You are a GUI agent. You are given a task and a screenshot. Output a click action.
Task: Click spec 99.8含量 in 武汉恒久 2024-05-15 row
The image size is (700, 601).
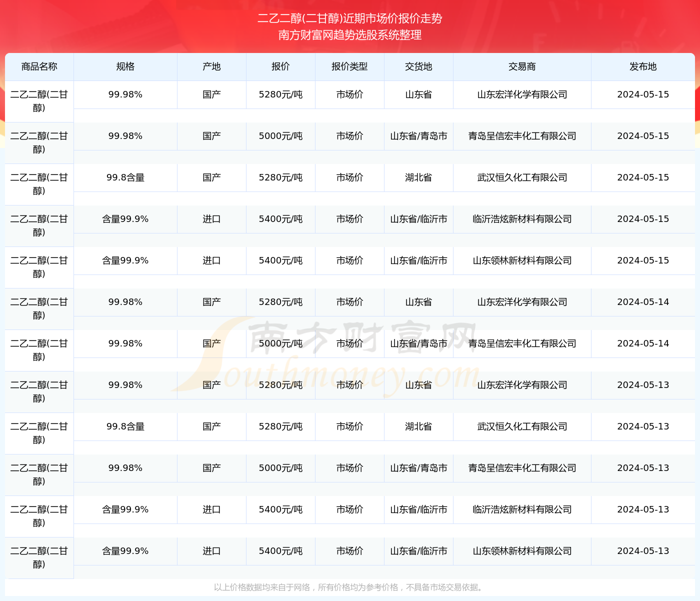click(125, 177)
